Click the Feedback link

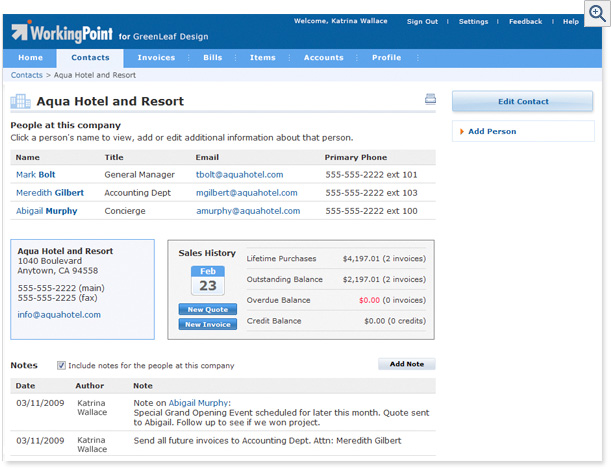[525, 22]
